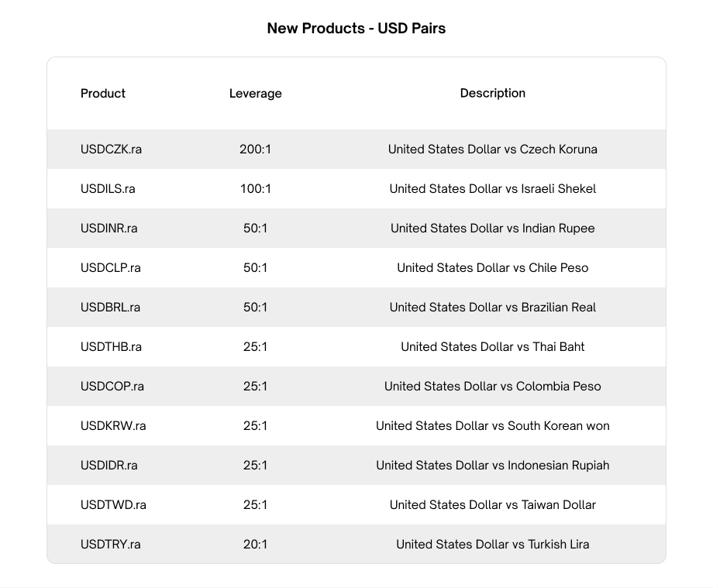Click the USDCZK.ra product name
713x588 pixels.
pos(111,150)
